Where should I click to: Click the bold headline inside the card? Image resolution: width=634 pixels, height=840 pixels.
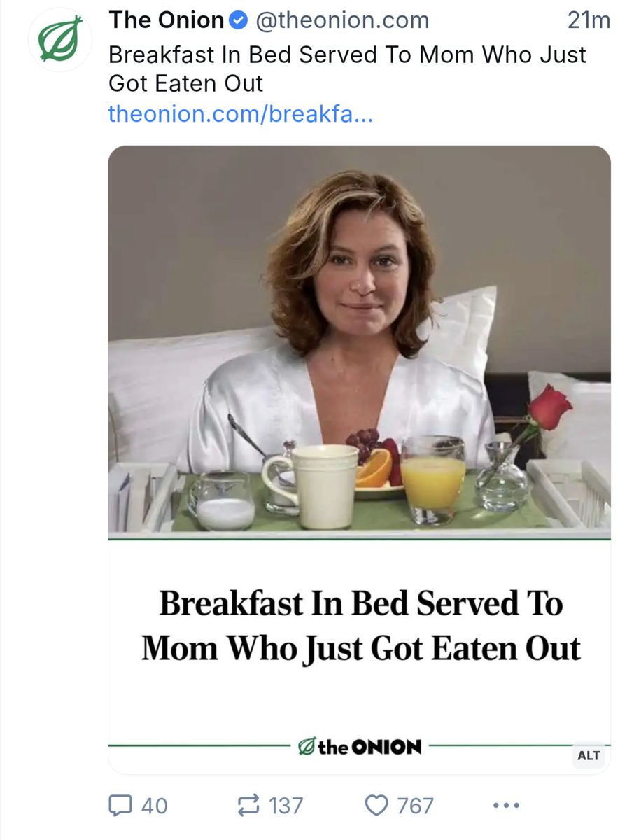pos(360,625)
